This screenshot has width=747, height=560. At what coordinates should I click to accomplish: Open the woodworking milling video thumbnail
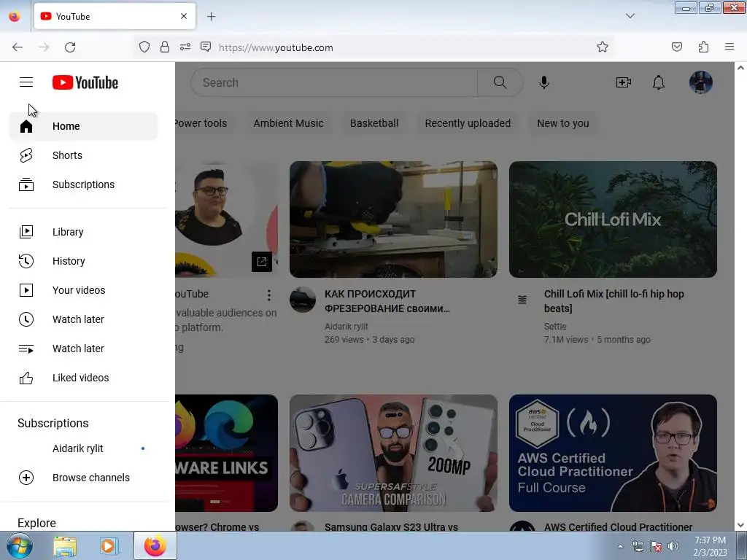(x=393, y=219)
